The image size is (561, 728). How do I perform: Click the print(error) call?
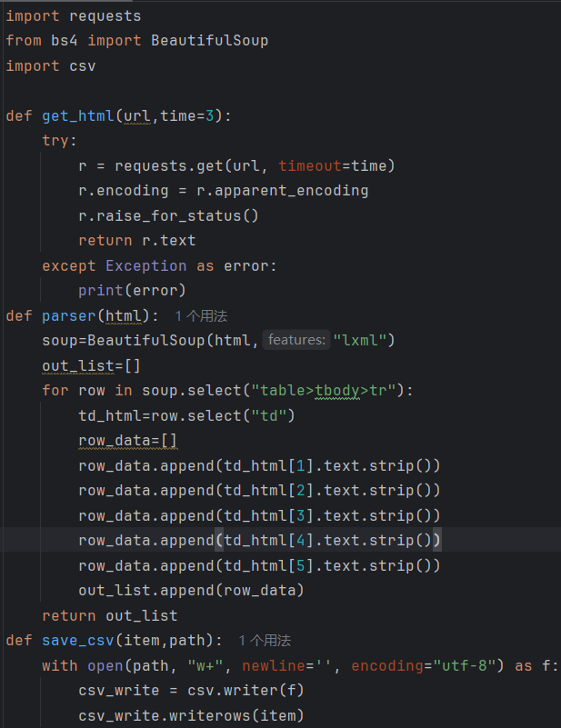pos(132,291)
